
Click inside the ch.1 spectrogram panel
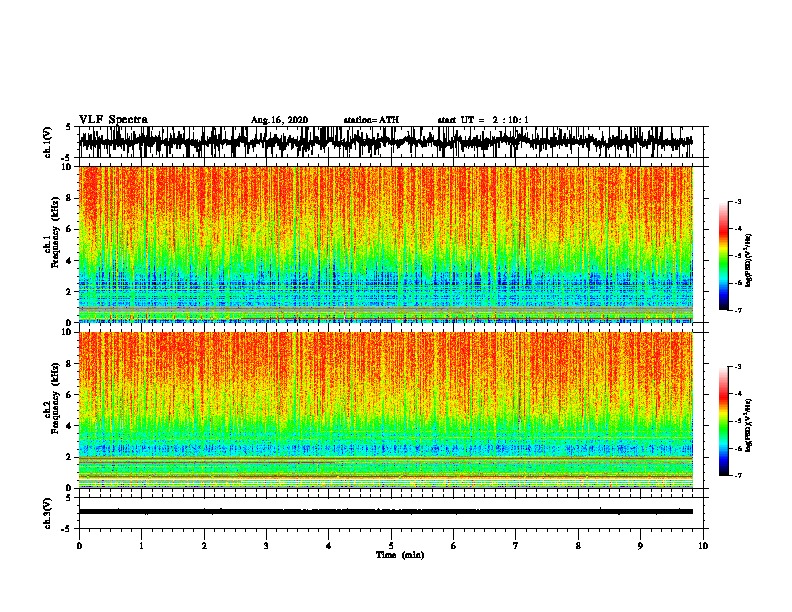click(x=385, y=244)
